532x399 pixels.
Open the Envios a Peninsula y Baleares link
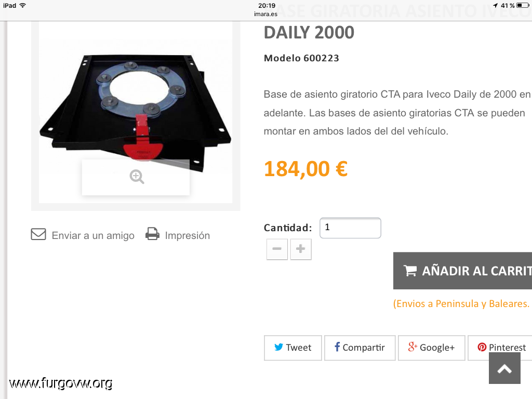pos(461,303)
